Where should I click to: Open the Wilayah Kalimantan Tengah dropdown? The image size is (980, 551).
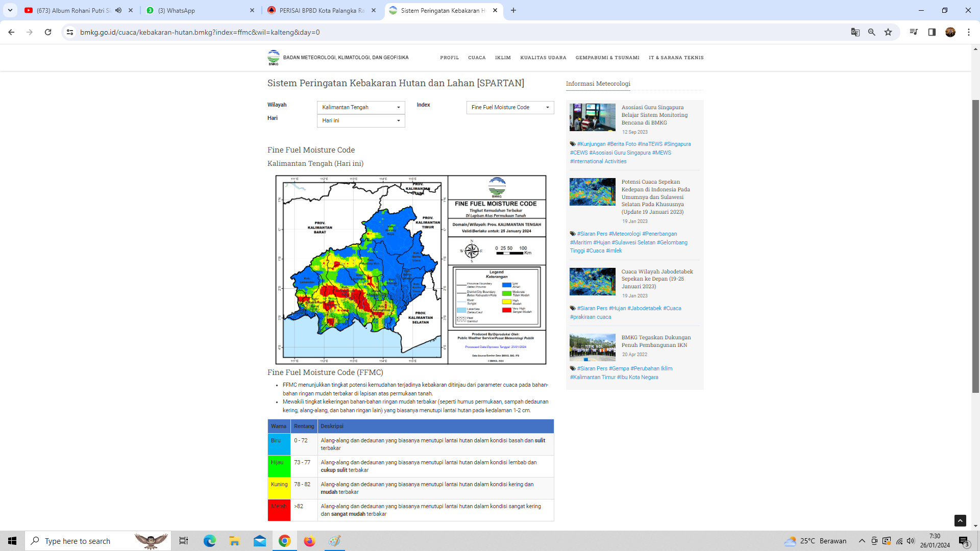[x=361, y=108]
